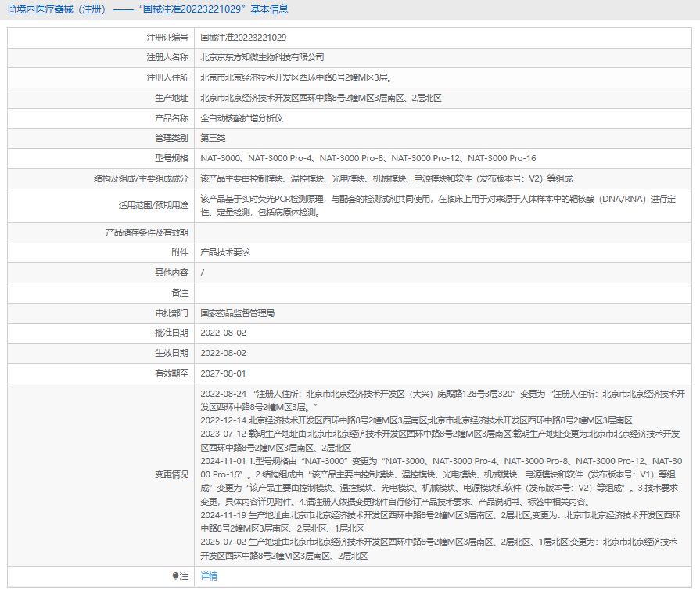Click the 生产地址 label
Screen dimensions: 700x591
[171, 99]
